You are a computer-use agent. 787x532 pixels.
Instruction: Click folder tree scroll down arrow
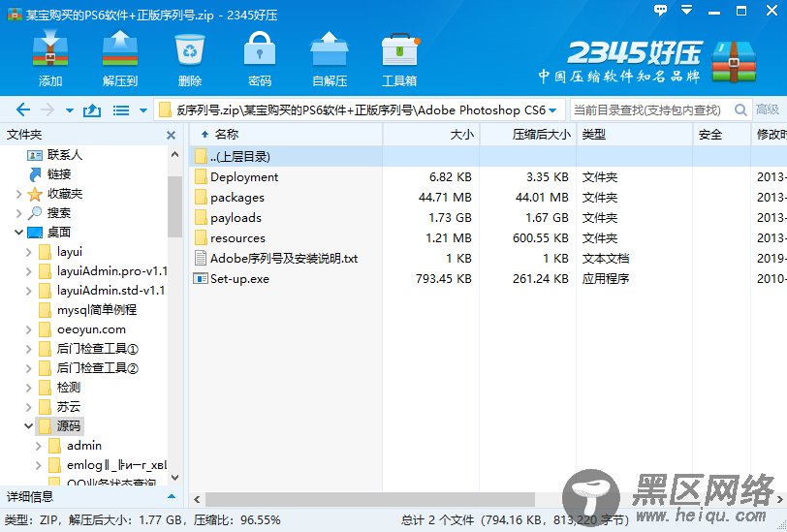point(174,478)
